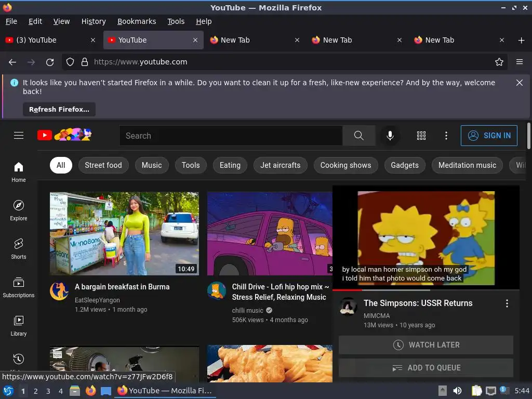The width and height of the screenshot is (532, 399).
Task: Click the Refresh Firefox button
Action: click(x=59, y=109)
